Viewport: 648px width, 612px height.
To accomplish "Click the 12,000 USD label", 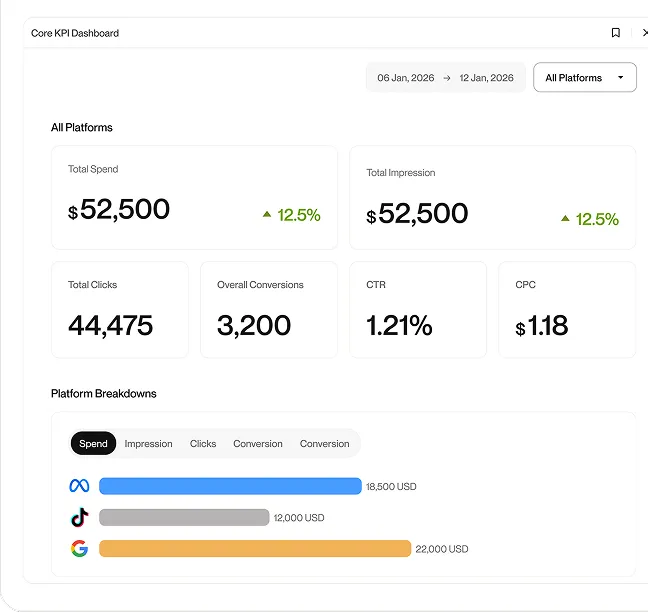I will (299, 518).
